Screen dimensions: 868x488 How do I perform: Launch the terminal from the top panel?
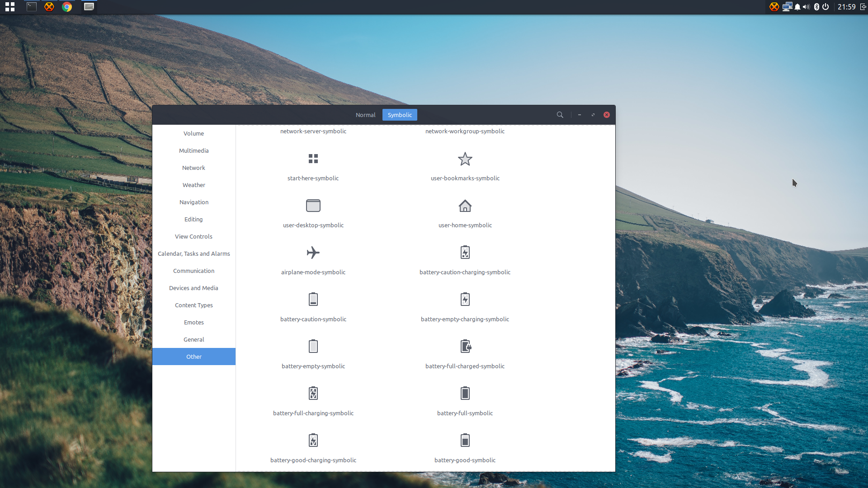click(31, 7)
